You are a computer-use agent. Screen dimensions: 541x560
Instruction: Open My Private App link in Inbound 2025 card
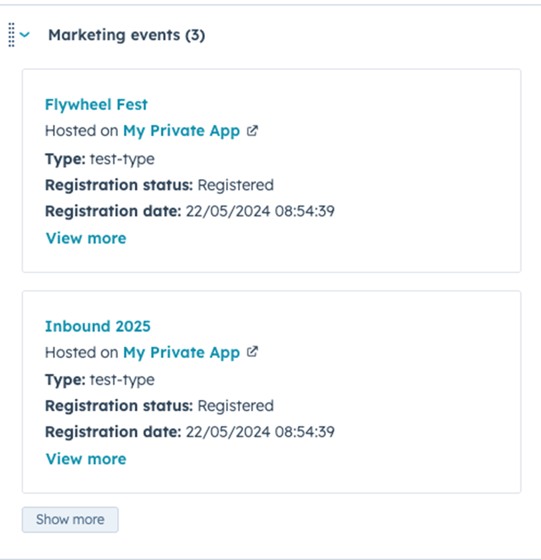pos(181,352)
